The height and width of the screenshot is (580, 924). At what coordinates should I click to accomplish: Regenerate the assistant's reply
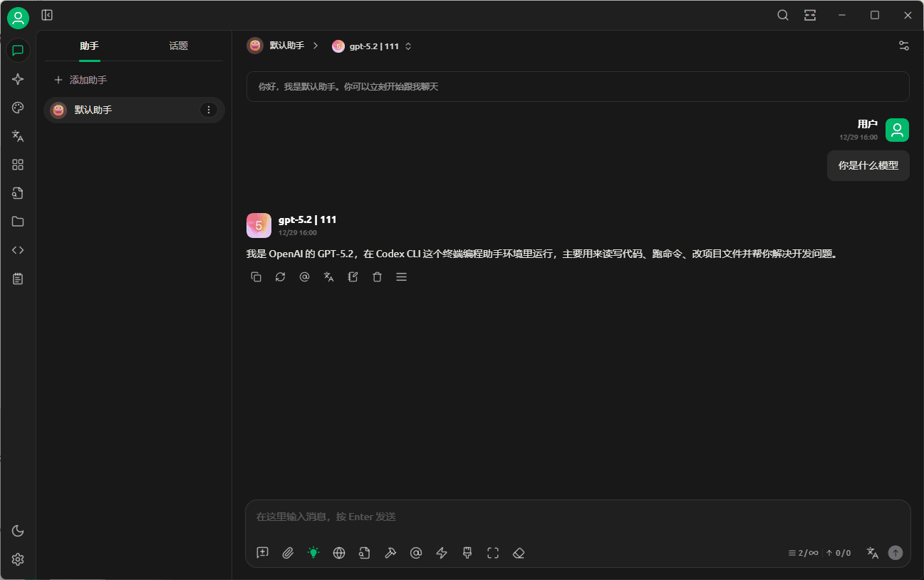pos(281,277)
